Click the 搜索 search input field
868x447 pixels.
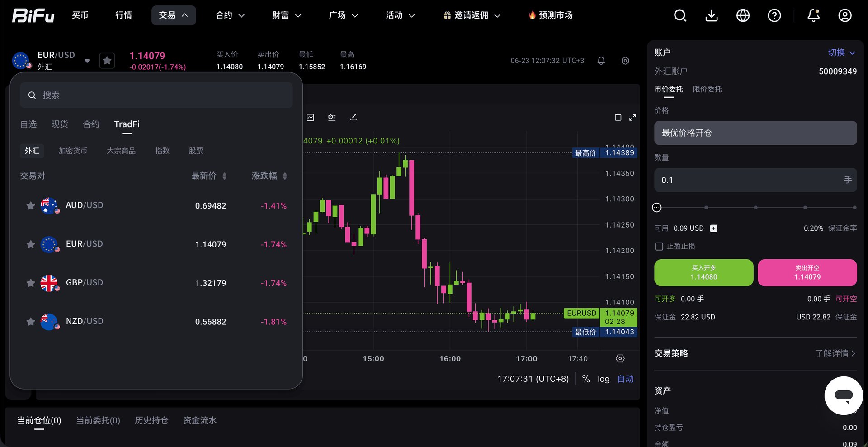[x=156, y=95]
